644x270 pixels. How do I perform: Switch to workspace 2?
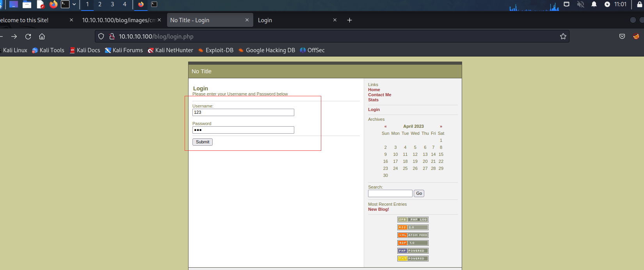click(x=100, y=4)
